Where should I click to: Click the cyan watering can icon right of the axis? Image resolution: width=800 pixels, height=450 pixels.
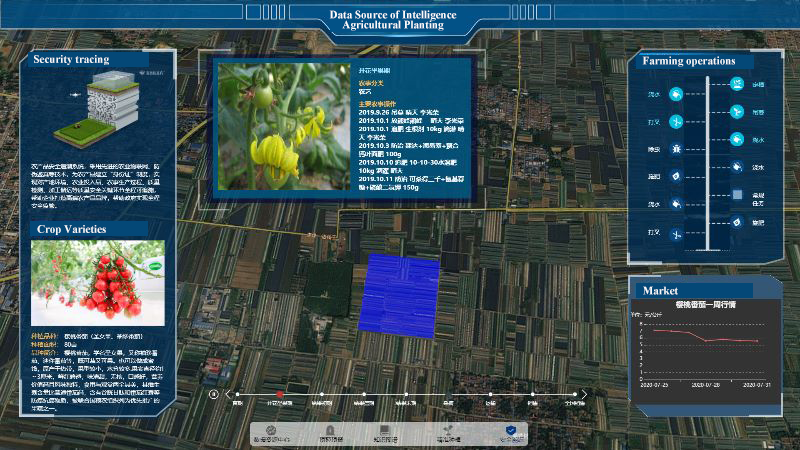point(737,139)
